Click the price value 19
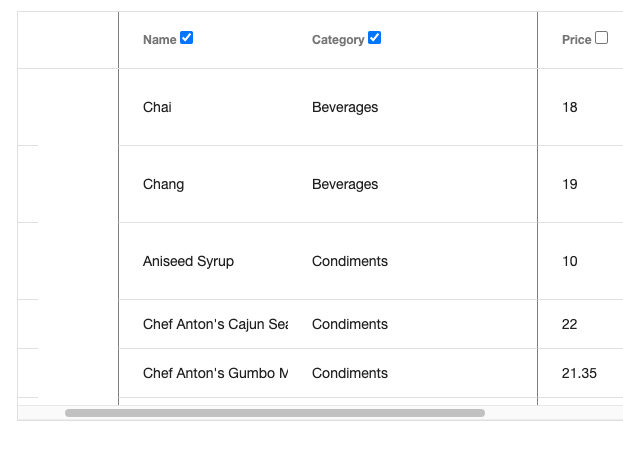Viewport: 623px width, 470px height. coord(569,184)
